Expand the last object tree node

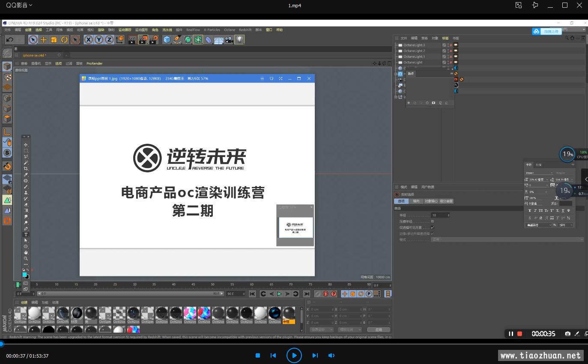point(396,97)
